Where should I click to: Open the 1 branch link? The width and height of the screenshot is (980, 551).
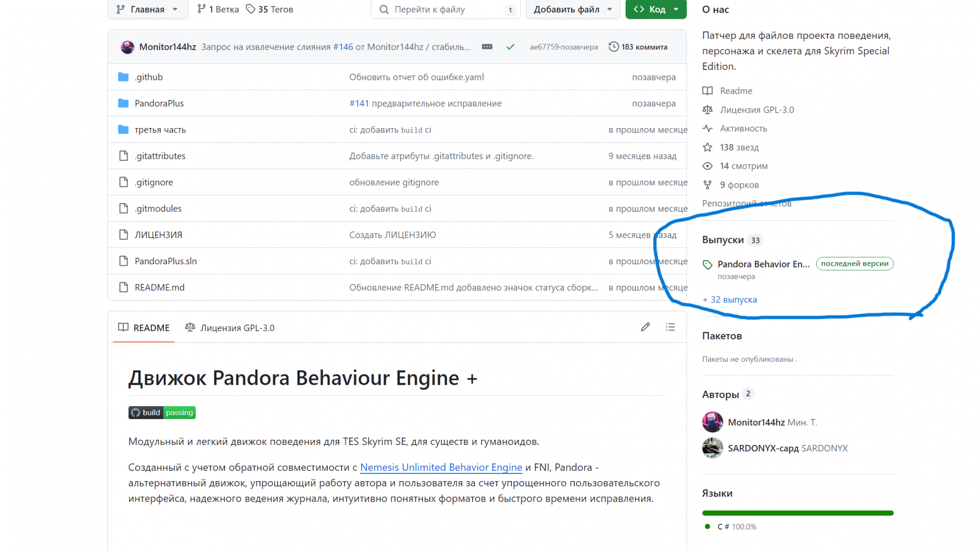point(218,9)
